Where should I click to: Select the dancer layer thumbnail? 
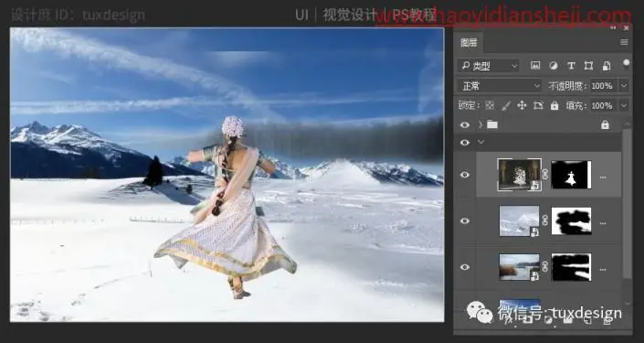[519, 175]
